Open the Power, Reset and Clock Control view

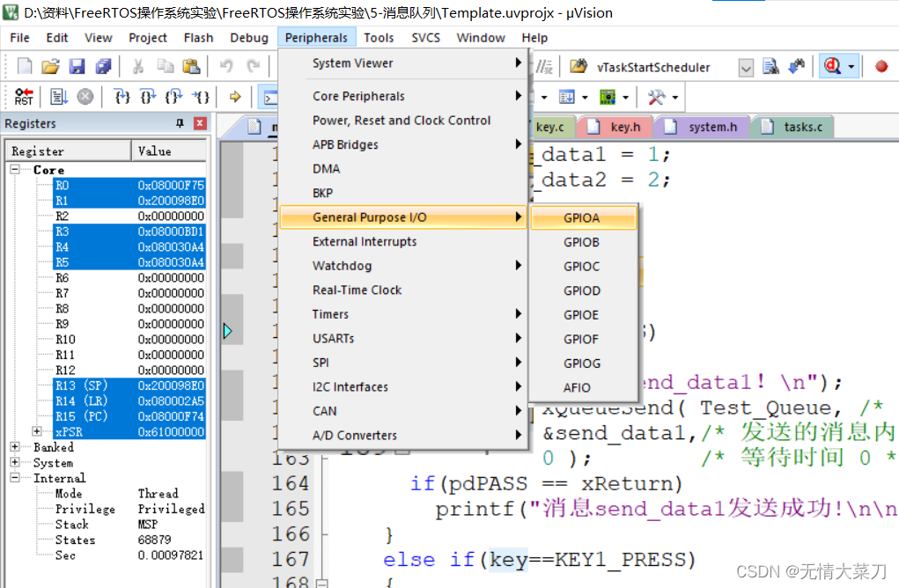click(x=402, y=121)
